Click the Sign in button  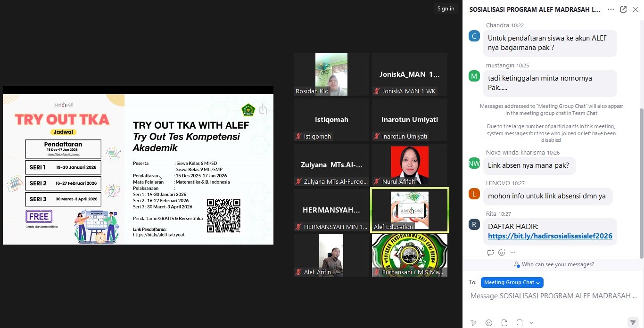(446, 8)
